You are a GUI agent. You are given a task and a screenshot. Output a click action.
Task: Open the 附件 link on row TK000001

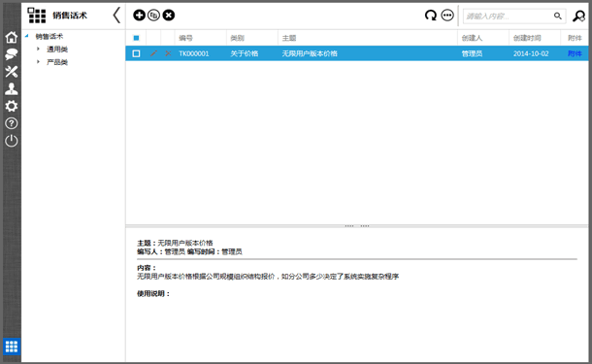[x=575, y=53]
